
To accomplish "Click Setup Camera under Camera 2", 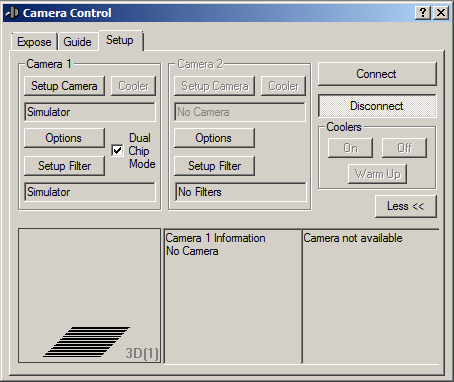I will click(214, 86).
